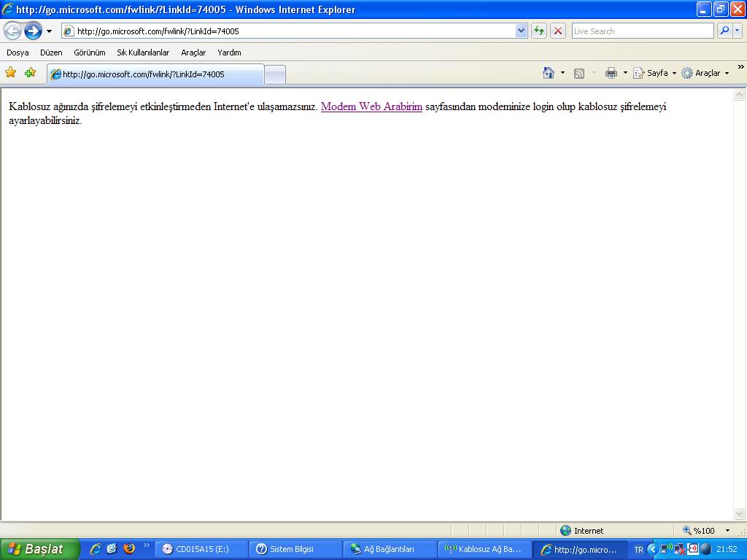Run search with the magnifier button

(x=724, y=31)
